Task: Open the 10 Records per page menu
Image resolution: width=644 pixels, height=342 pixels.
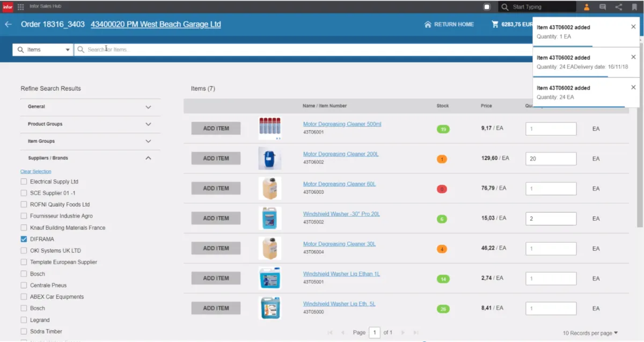Action: click(590, 333)
